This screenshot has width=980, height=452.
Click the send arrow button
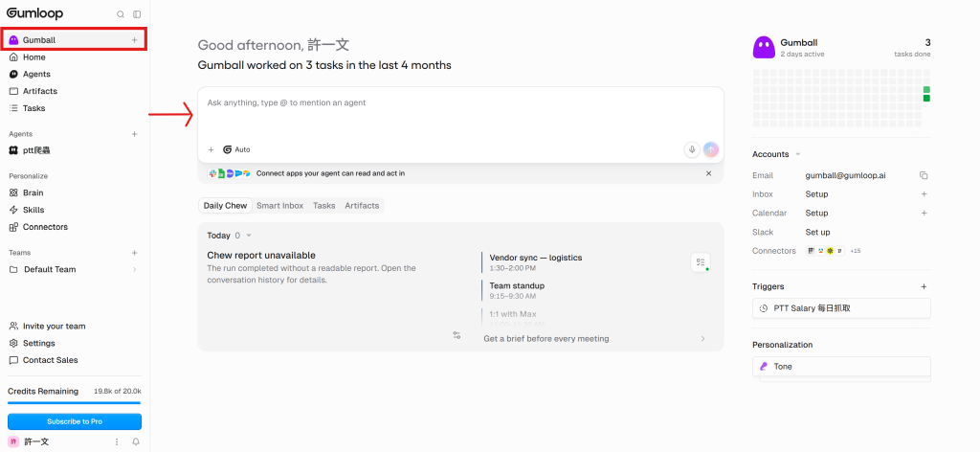click(x=711, y=150)
